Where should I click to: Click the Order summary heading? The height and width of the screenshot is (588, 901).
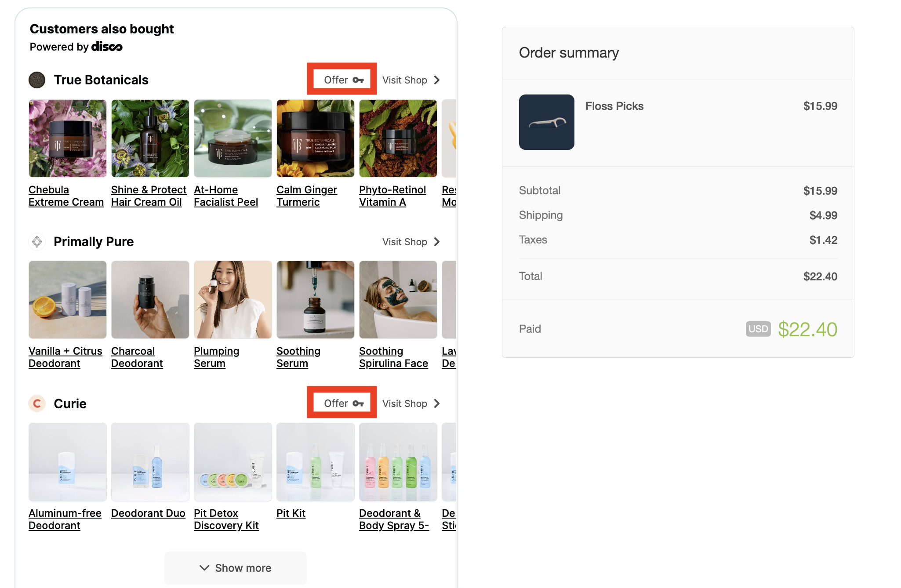coord(569,53)
